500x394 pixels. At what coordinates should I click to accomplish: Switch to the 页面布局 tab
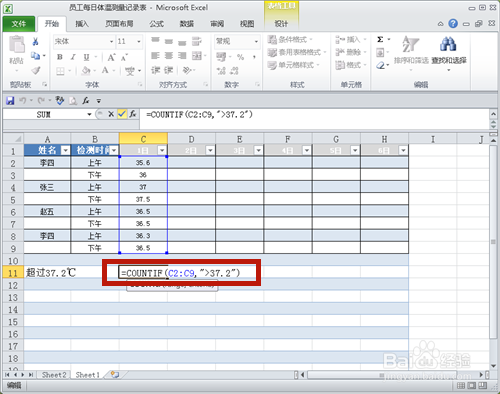119,24
